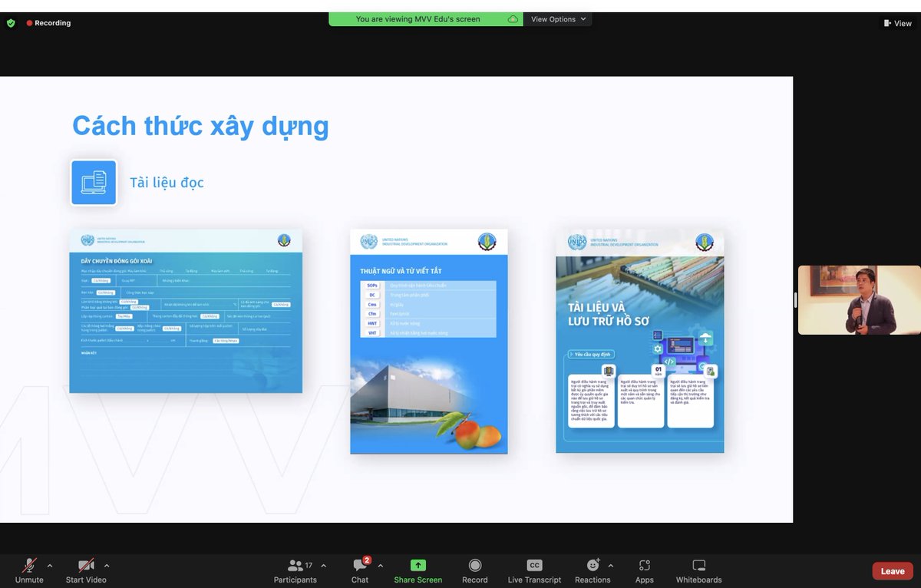Leave the meeting
The image size is (921, 588).
point(893,571)
